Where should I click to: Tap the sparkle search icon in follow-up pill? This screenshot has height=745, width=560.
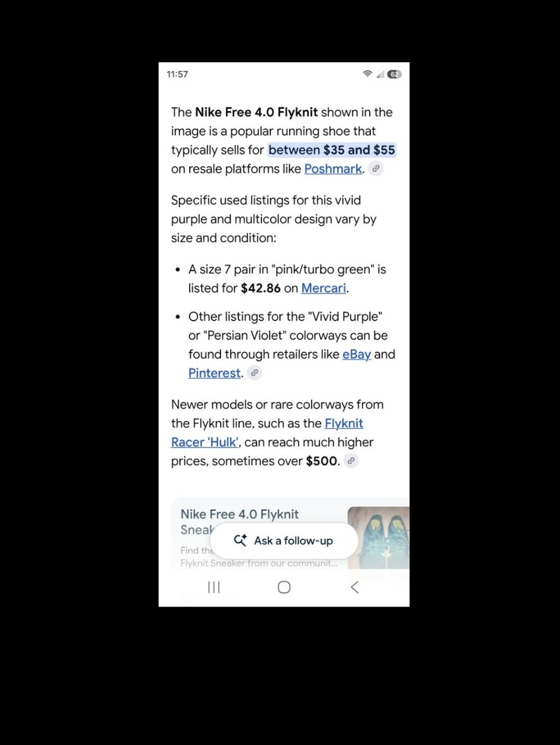click(240, 541)
